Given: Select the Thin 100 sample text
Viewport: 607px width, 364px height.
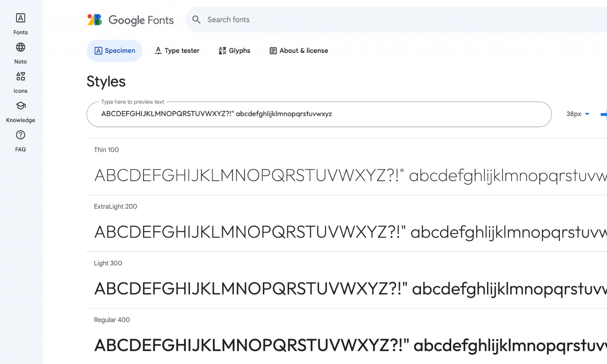Looking at the screenshot, I should click(283, 175).
